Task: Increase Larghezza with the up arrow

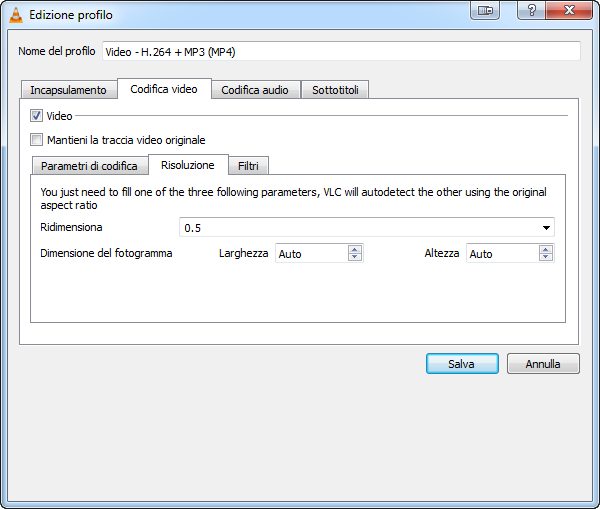Action: 355,250
